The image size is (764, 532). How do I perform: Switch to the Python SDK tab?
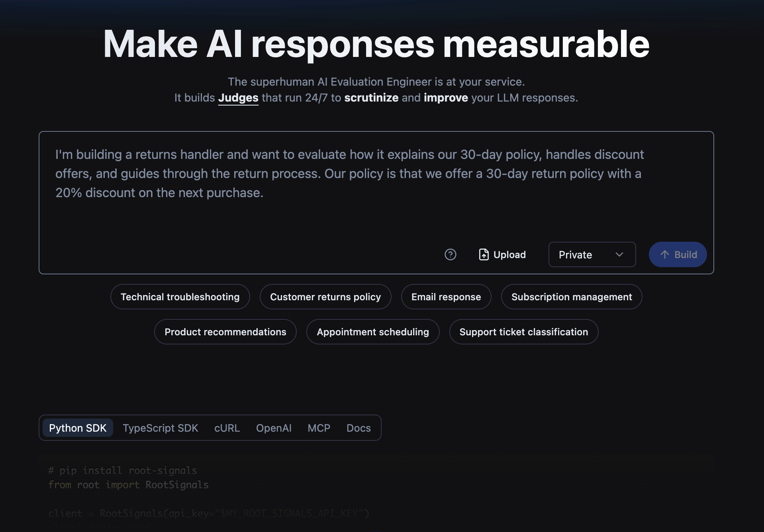(x=78, y=428)
